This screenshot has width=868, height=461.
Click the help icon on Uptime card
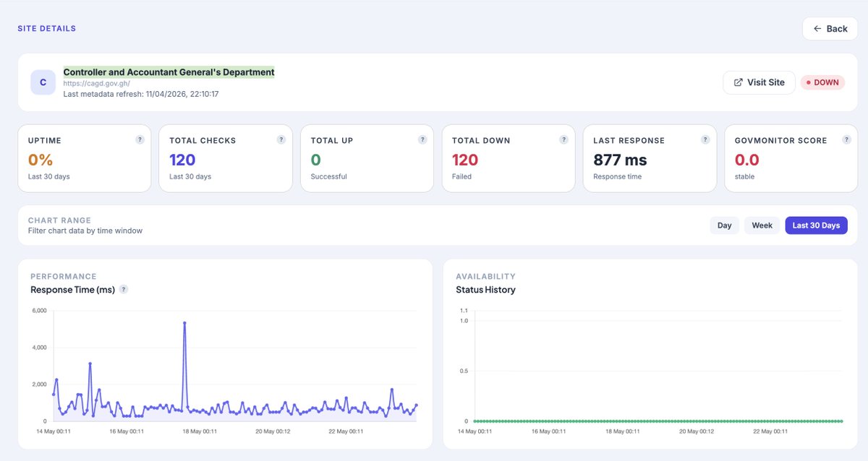pos(140,139)
